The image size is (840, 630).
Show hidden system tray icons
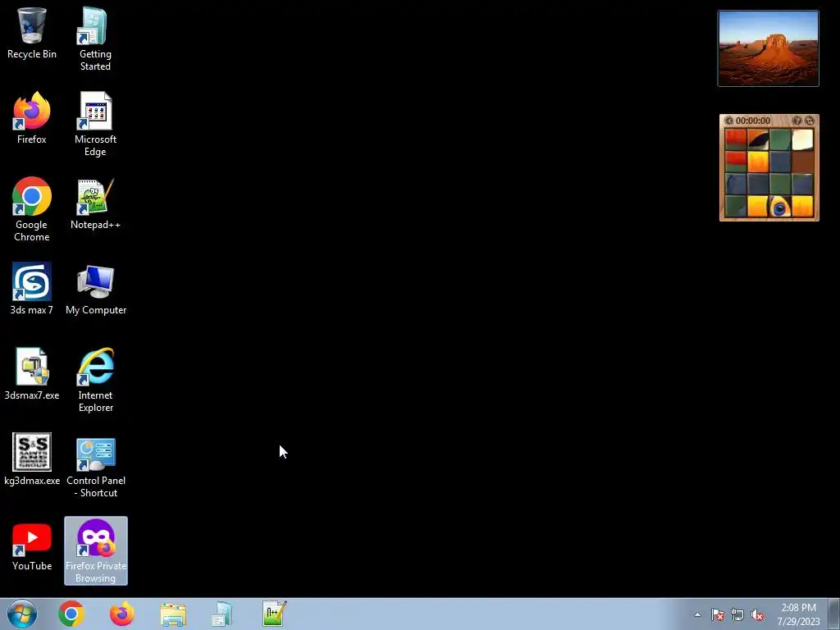(697, 614)
